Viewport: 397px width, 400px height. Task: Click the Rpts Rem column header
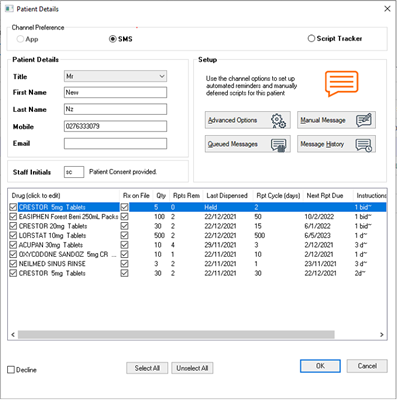[x=186, y=196]
